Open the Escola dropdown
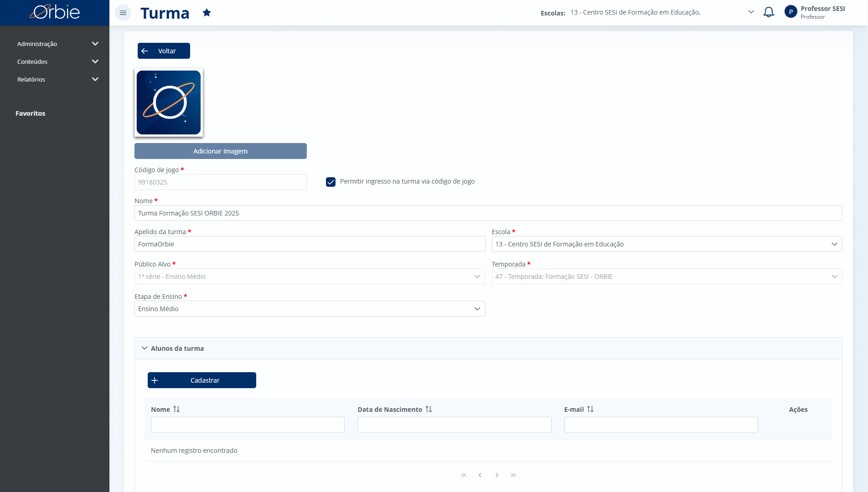868x492 pixels. (x=666, y=244)
